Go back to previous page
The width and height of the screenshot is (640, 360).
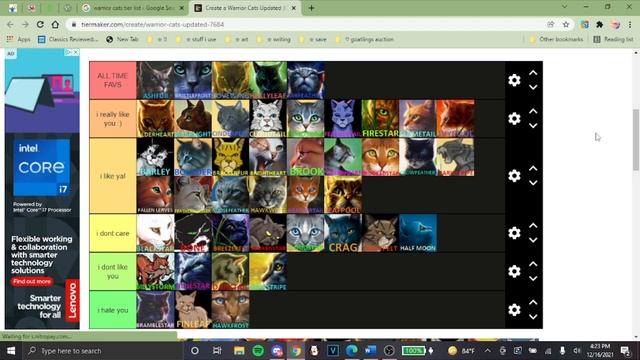click(x=10, y=24)
